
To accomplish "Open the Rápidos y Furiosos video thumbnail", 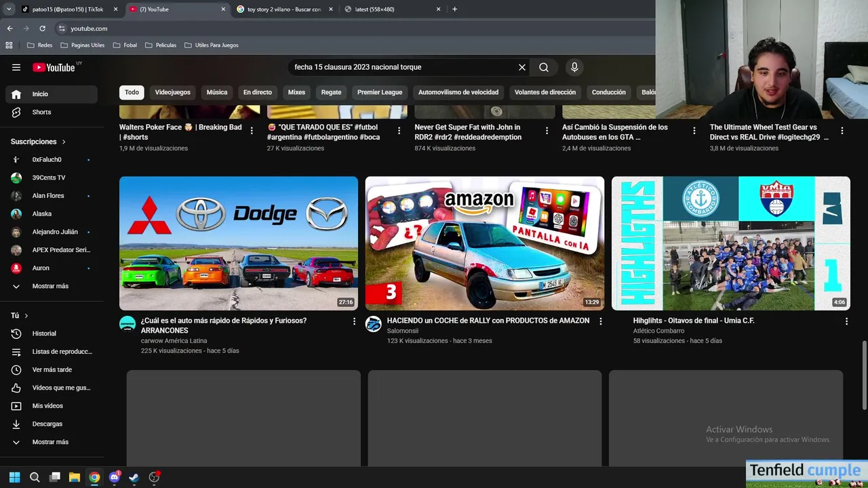I will pos(239,243).
